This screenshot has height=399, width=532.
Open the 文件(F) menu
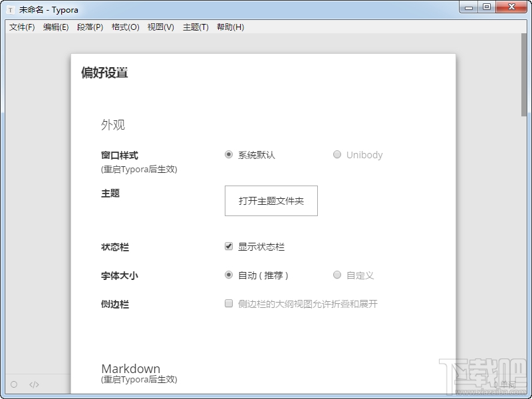click(22, 27)
